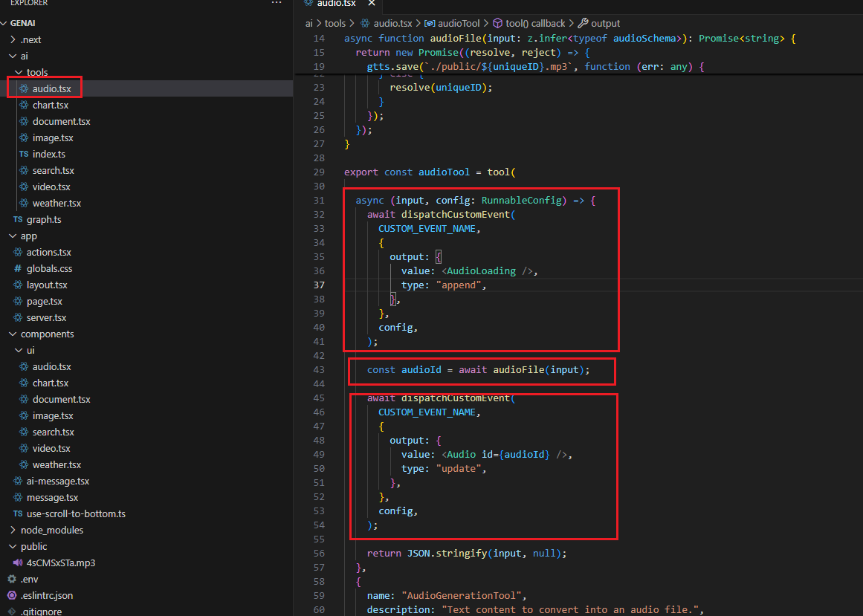Collapse the tools folder
863x616 pixels.
(19, 73)
